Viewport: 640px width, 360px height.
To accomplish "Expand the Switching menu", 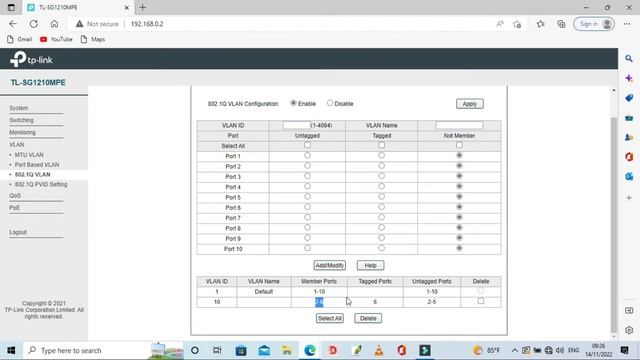I will coord(21,120).
